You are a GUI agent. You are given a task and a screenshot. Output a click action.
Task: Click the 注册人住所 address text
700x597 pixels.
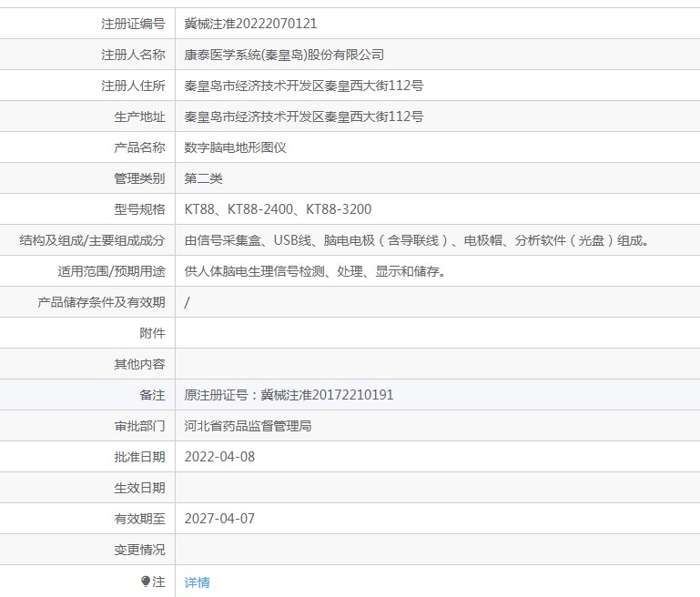pos(303,86)
